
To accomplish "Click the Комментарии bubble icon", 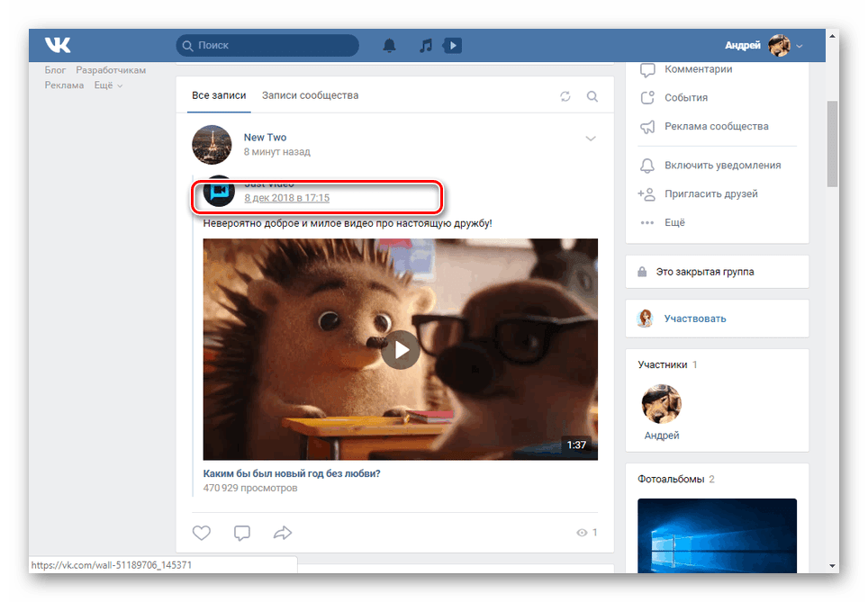I will (x=647, y=69).
